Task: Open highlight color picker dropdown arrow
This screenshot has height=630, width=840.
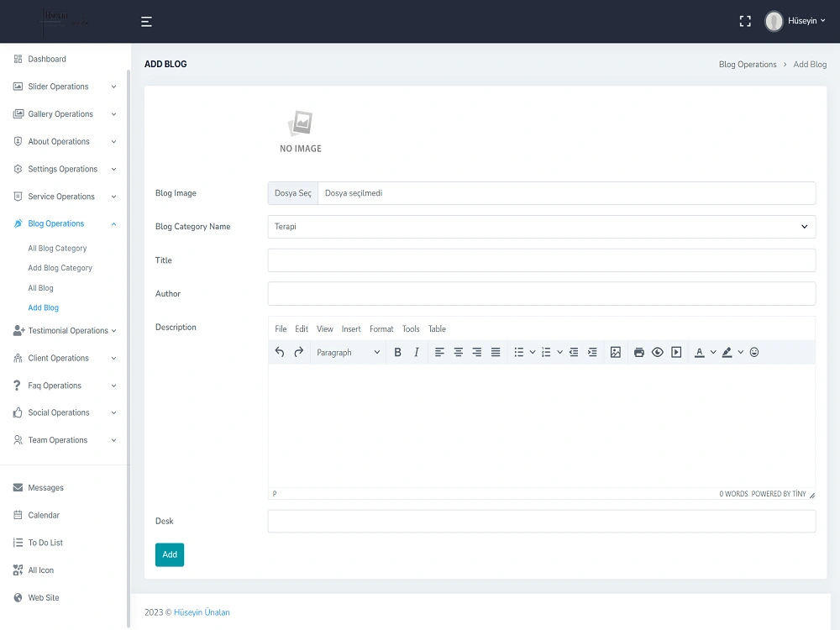Action: [740, 352]
